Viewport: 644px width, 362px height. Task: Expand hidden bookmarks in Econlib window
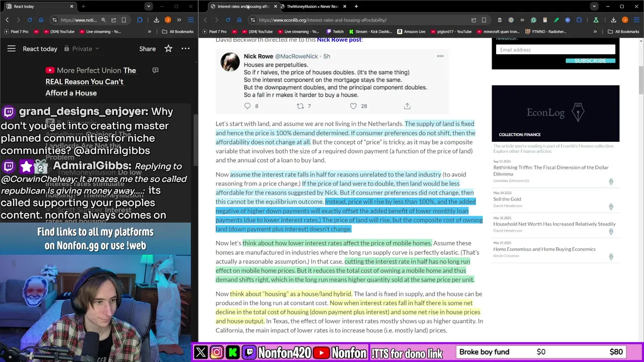pyautogui.click(x=595, y=32)
